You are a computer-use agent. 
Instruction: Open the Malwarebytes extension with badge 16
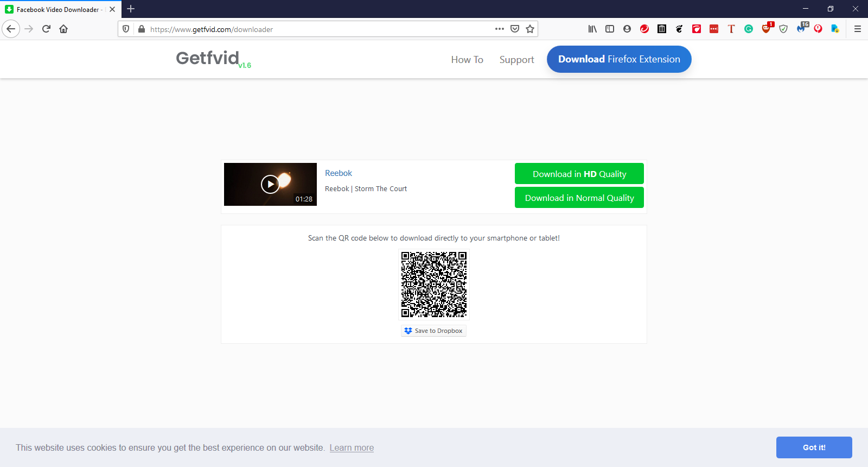801,29
